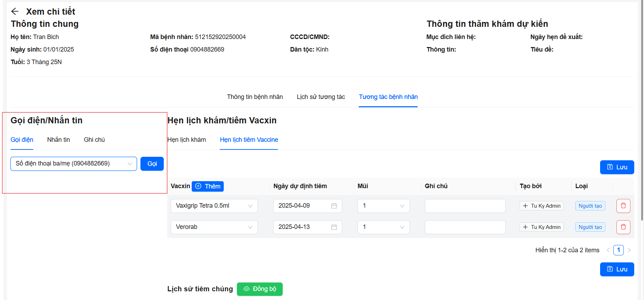Click the green Đồng bộ sync button

pyautogui.click(x=260, y=289)
